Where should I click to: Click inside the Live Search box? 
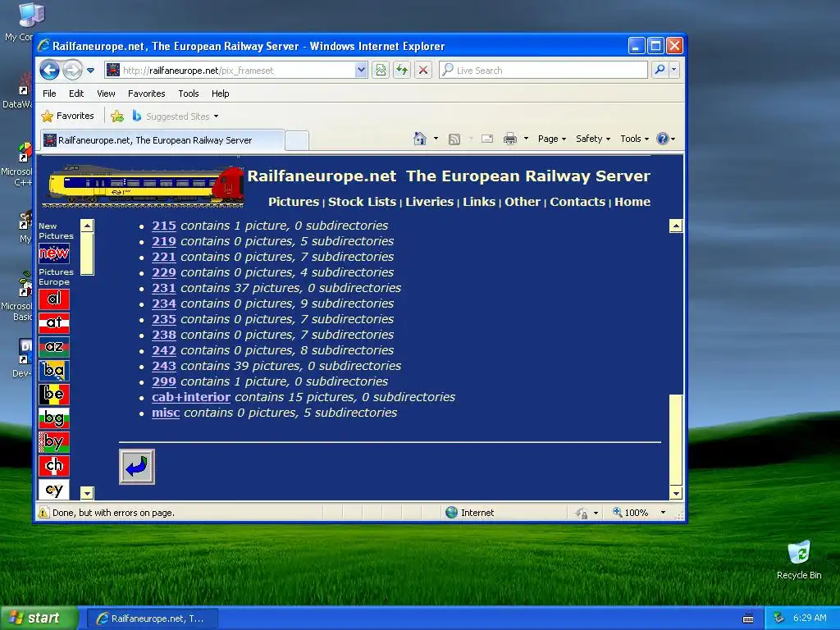pyautogui.click(x=543, y=71)
